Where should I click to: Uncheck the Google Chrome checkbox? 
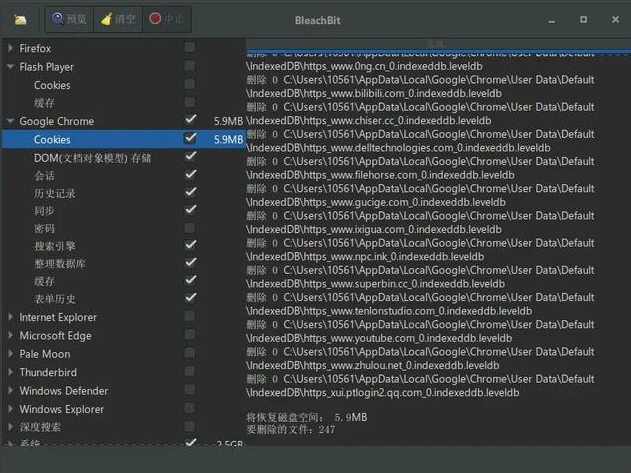click(190, 120)
